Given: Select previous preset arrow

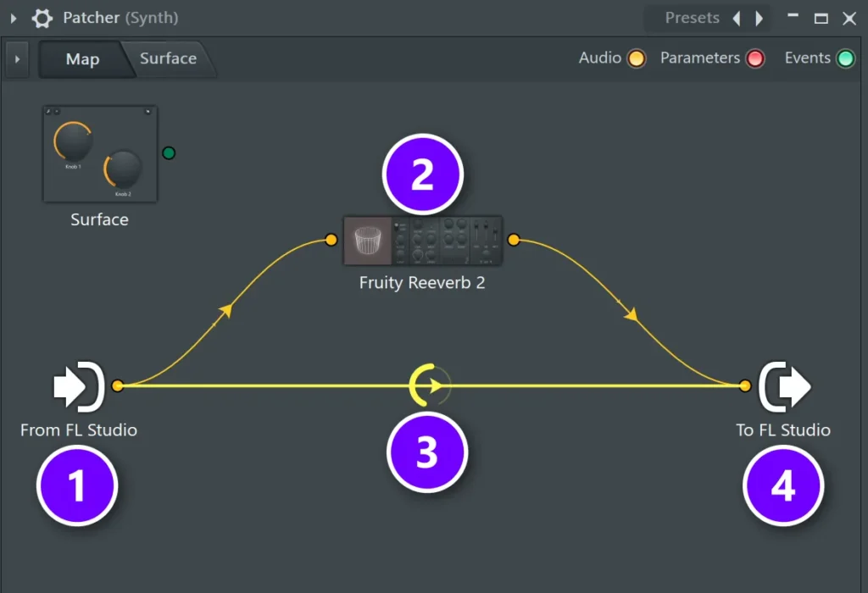Looking at the screenshot, I should (737, 19).
